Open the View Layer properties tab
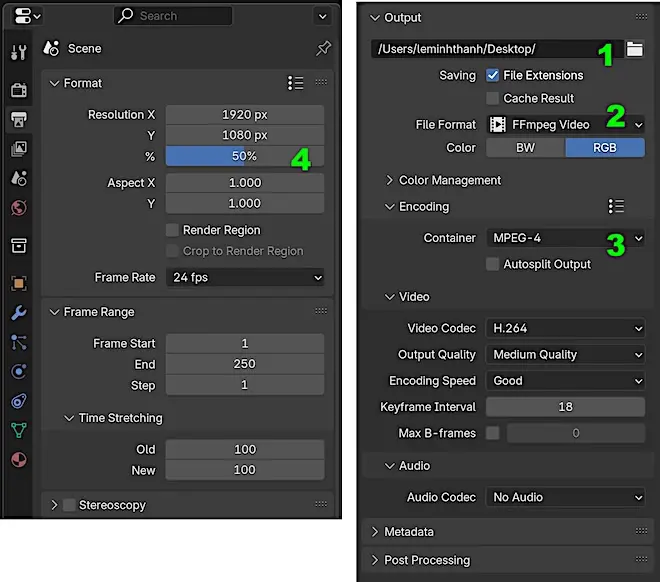This screenshot has width=660, height=582. point(19,149)
